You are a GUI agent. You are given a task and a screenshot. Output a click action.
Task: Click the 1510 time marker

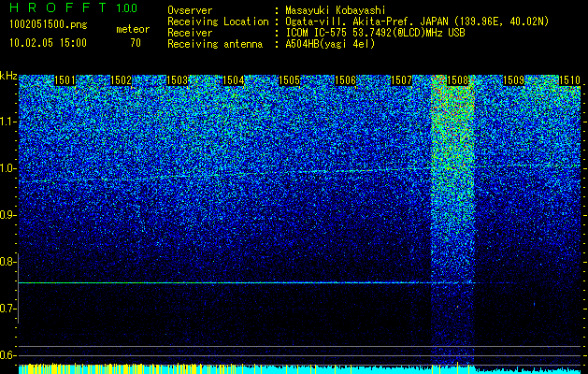(x=569, y=80)
